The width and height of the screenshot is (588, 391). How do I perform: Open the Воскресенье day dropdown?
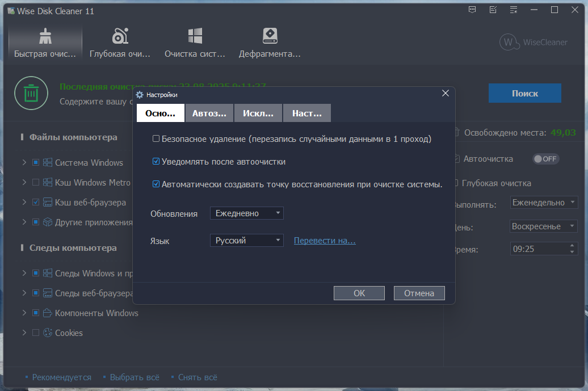[544, 226]
